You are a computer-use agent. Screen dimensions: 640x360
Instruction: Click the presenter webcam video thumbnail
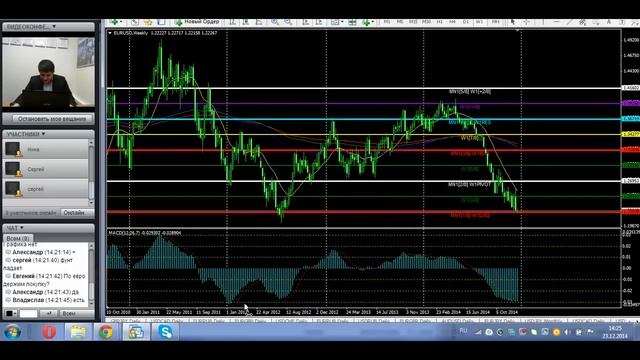(x=49, y=72)
